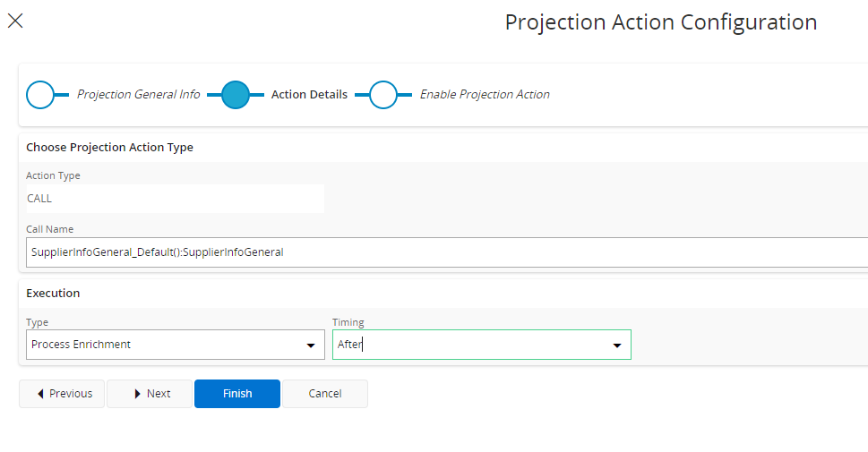This screenshot has height=452, width=868.
Task: Jump to the Enable Projection Action step label
Action: [x=485, y=95]
